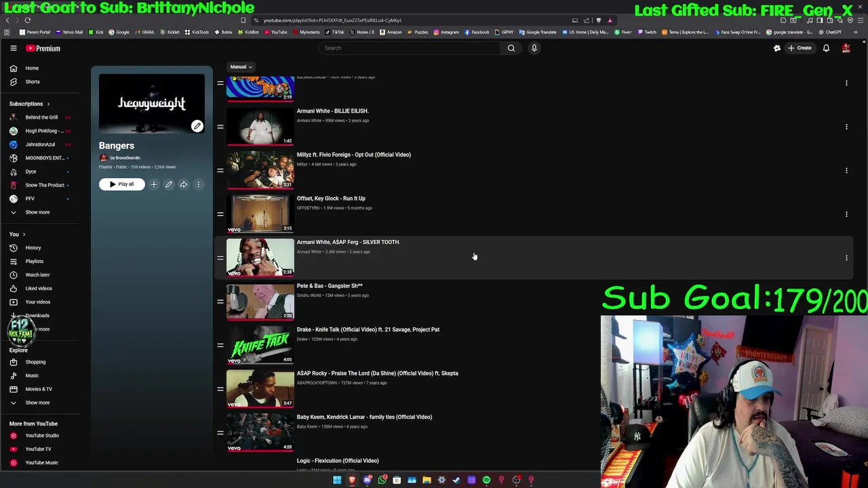Screen dimensions: 868x488
Task: Open the Shopping explore category
Action: pos(35,362)
